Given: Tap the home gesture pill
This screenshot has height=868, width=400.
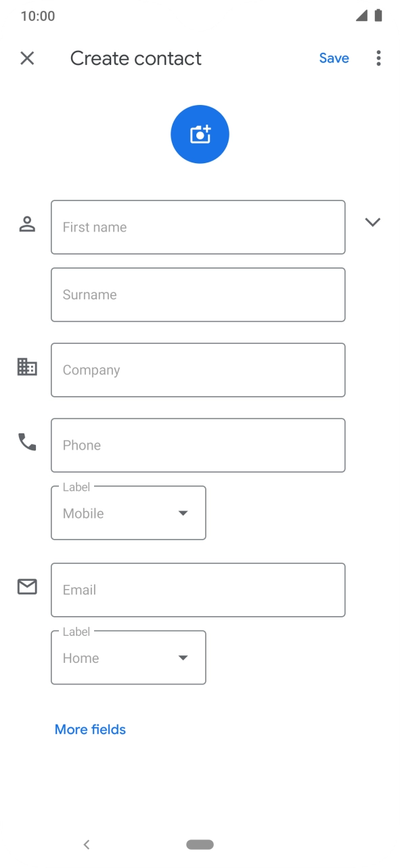Looking at the screenshot, I should coord(200,844).
